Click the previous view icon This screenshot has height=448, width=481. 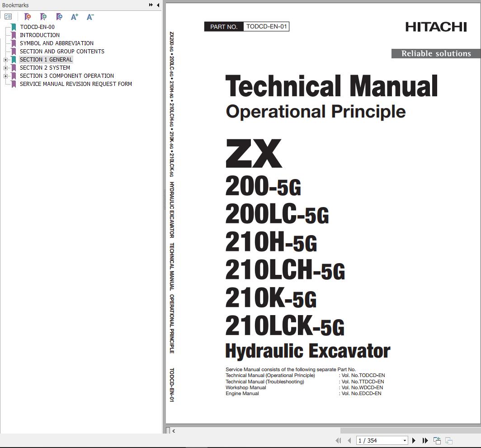coord(437,441)
